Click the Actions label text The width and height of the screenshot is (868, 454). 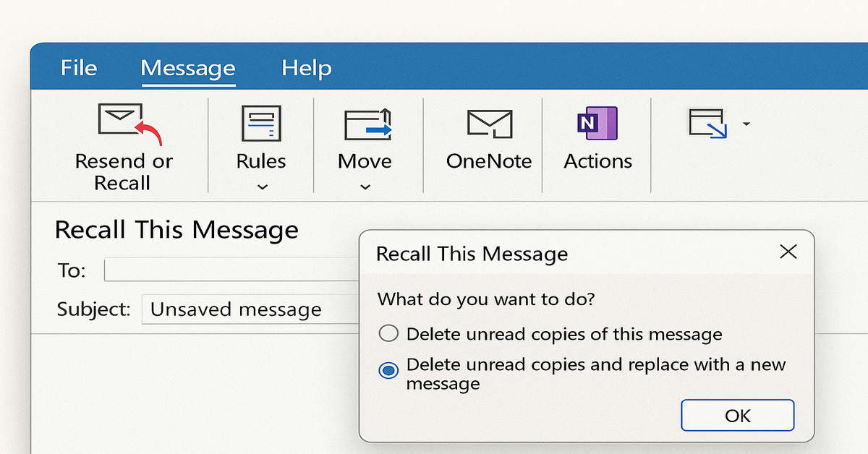click(x=598, y=160)
